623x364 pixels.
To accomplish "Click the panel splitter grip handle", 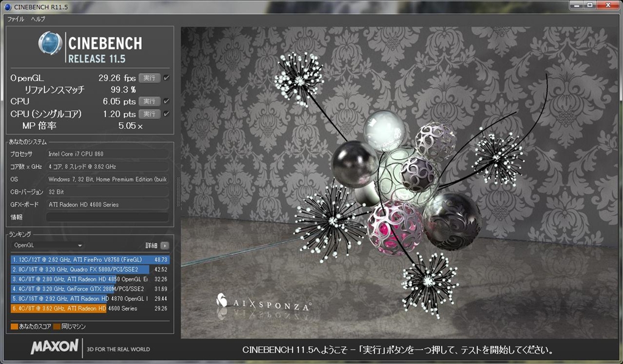I will click(178, 192).
